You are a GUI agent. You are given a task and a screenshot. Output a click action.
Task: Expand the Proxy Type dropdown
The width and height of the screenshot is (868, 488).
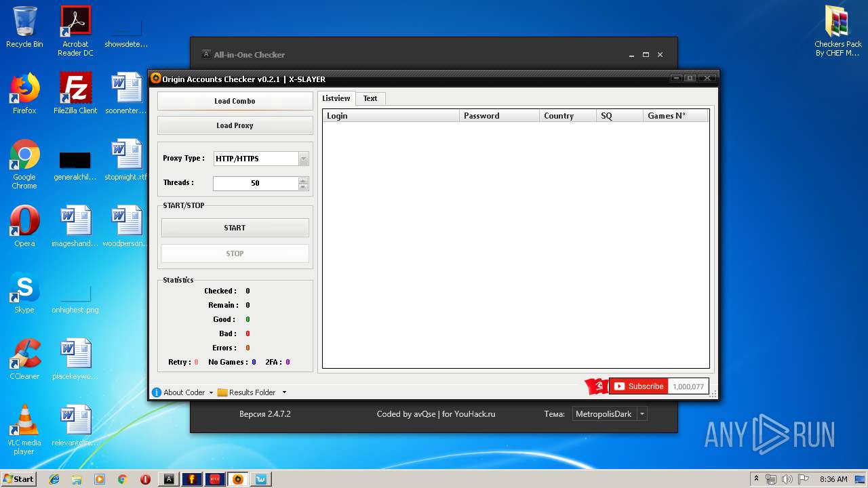303,159
